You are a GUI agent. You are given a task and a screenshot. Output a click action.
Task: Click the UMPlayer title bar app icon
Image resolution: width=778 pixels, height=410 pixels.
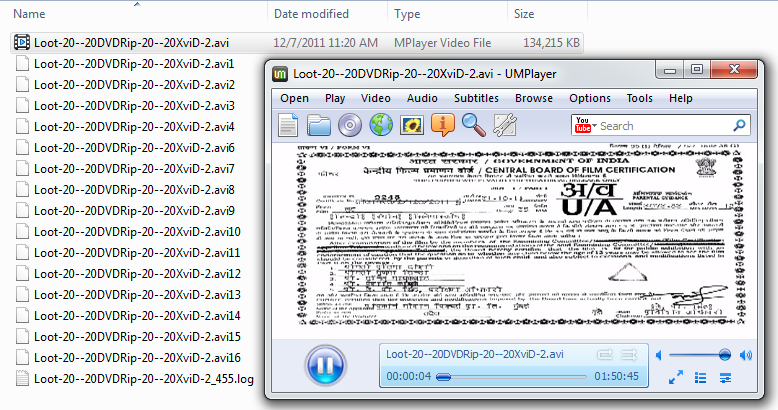280,74
